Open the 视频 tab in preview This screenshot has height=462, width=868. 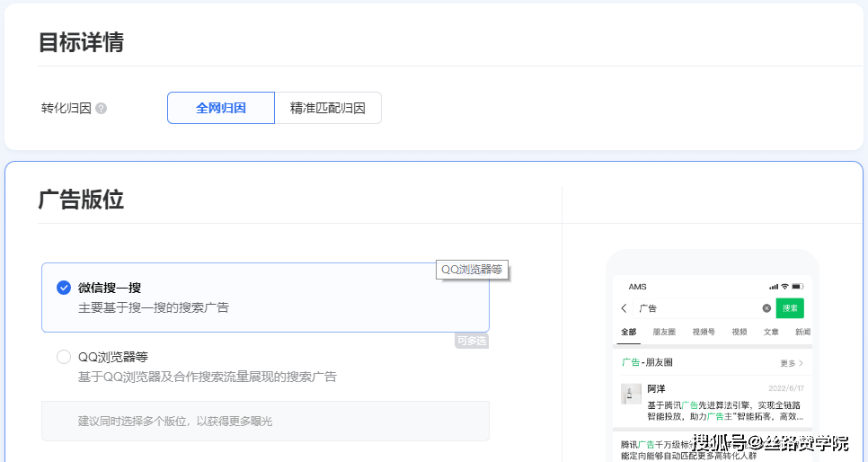(x=740, y=332)
